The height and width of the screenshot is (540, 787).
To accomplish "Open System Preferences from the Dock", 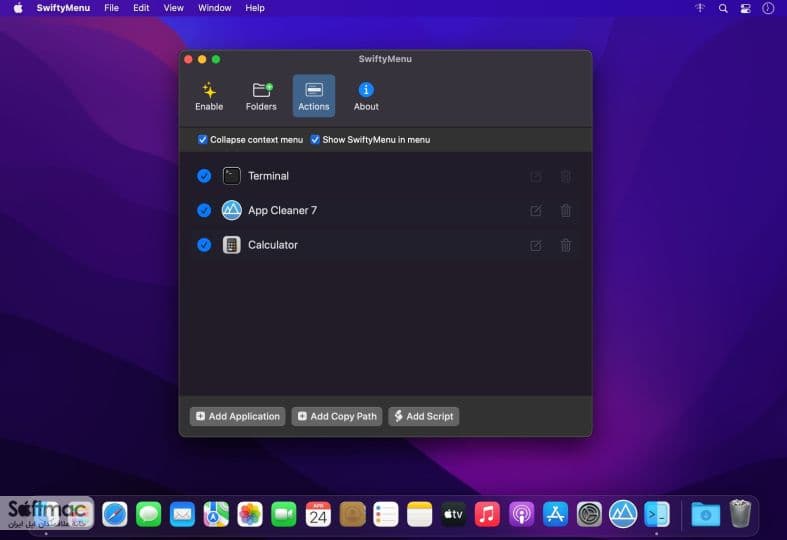I will (589, 514).
